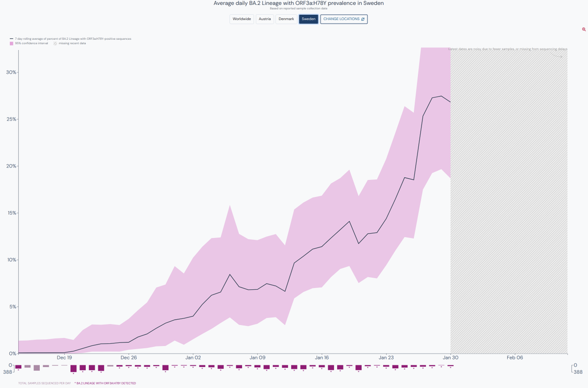This screenshot has height=388, width=588.
Task: Click the dark rolling average legend line
Action: click(x=11, y=38)
